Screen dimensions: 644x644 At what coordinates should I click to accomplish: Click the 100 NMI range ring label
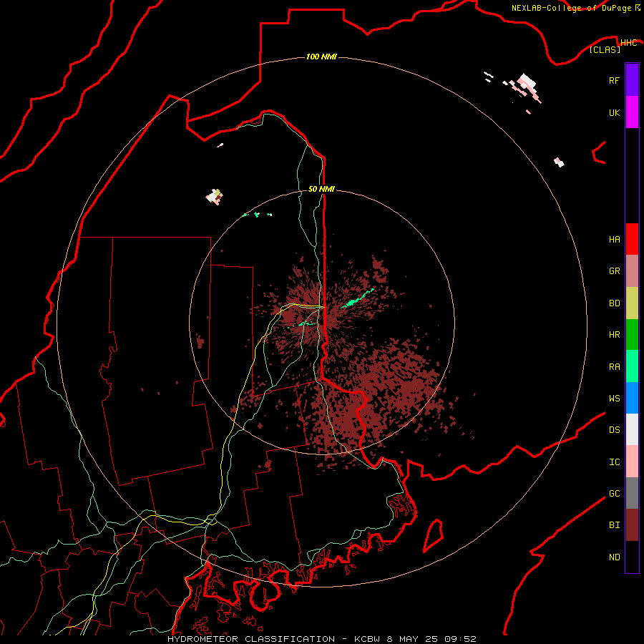321,57
